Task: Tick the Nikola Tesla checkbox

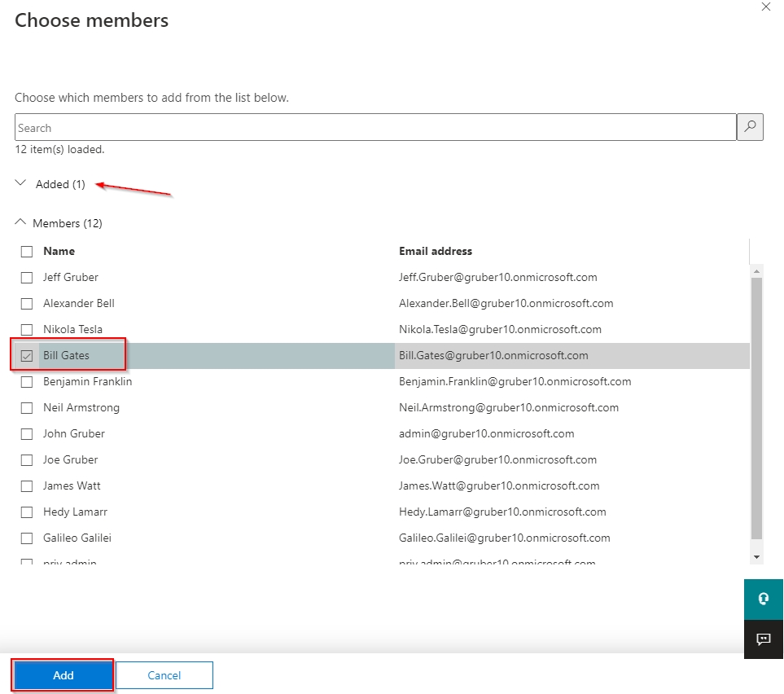Action: [27, 330]
